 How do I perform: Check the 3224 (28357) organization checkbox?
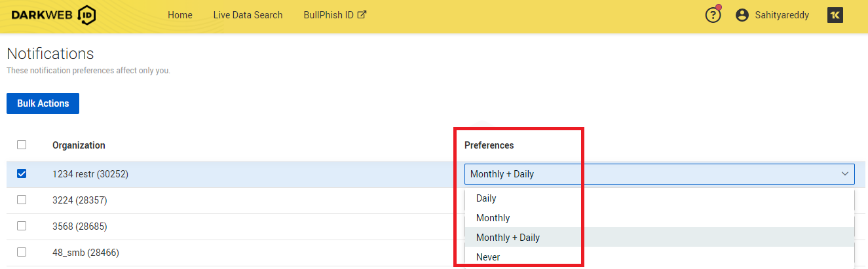click(x=22, y=200)
